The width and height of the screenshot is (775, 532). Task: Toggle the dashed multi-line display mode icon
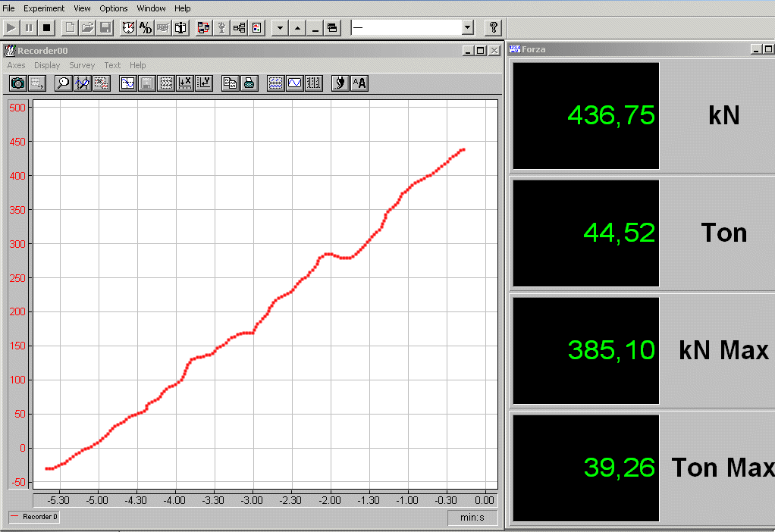(x=275, y=83)
